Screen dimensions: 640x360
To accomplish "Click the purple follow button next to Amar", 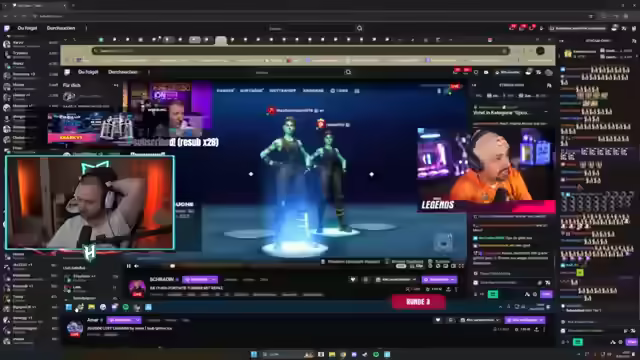I will (124, 320).
